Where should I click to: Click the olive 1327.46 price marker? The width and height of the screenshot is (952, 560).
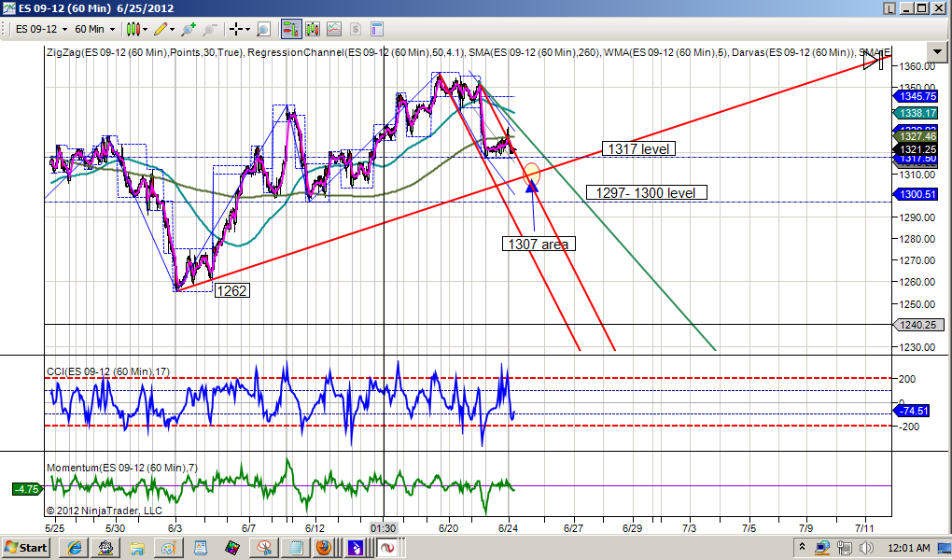(x=917, y=136)
